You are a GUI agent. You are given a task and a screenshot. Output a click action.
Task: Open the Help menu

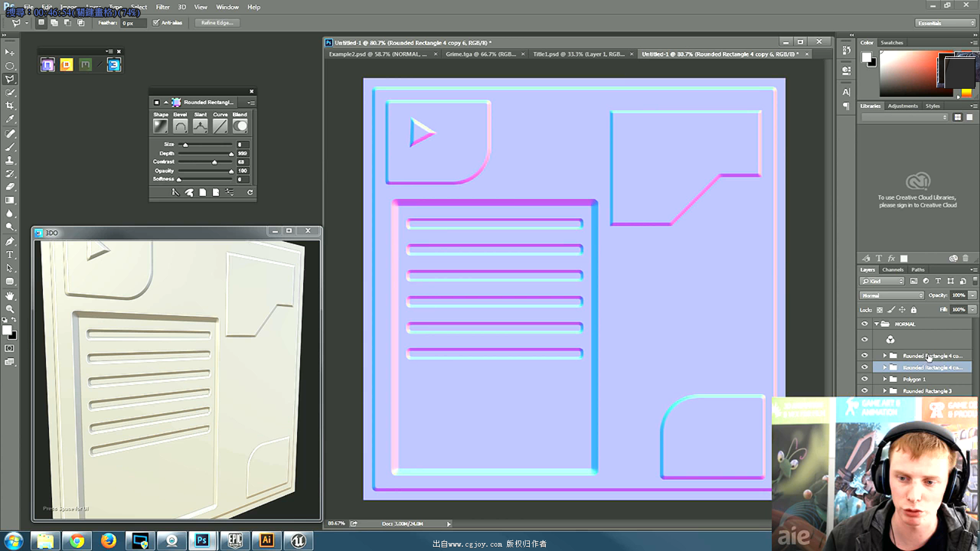(x=254, y=7)
